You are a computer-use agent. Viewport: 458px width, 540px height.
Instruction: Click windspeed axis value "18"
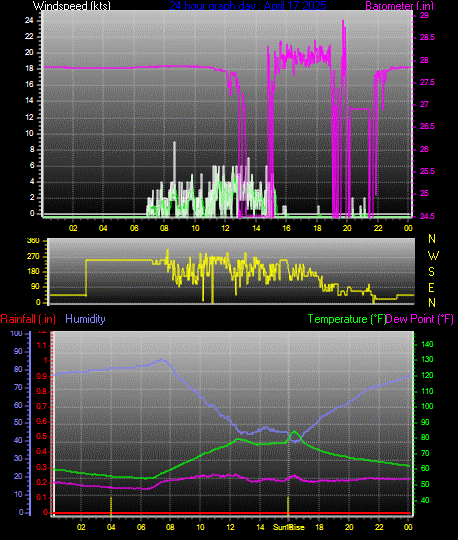[29, 69]
